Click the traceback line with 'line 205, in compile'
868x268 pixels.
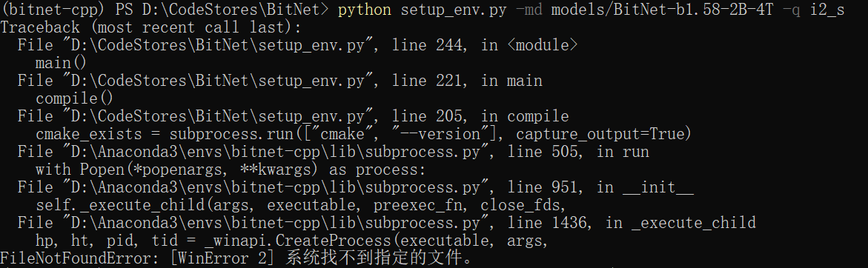pyautogui.click(x=293, y=116)
